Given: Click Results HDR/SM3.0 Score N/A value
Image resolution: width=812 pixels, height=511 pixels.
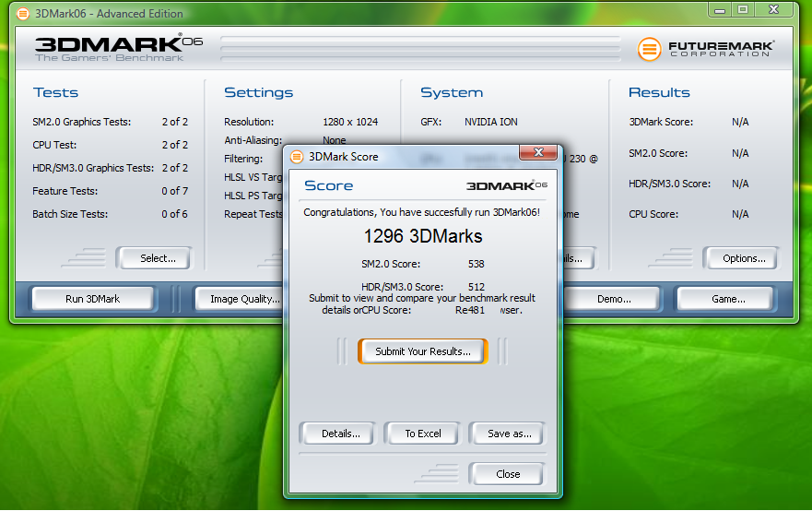Looking at the screenshot, I should tap(740, 184).
